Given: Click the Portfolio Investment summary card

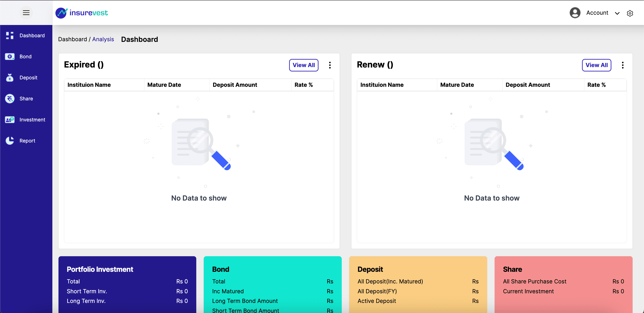Looking at the screenshot, I should (x=127, y=284).
